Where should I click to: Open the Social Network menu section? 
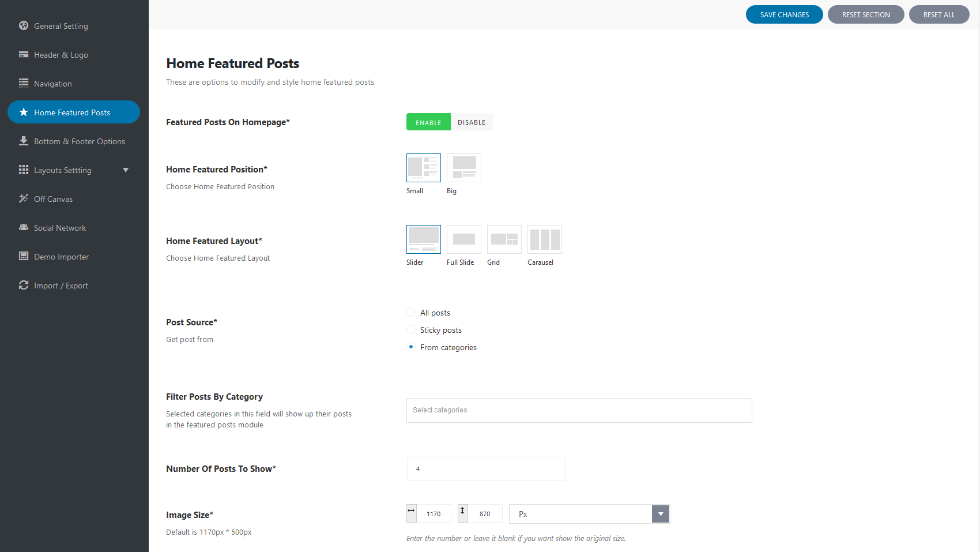(x=60, y=228)
